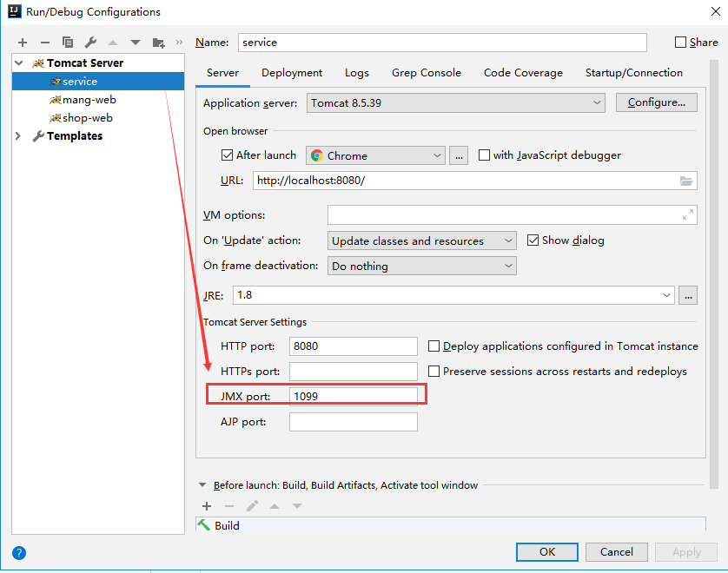This screenshot has width=728, height=573.
Task: Remove the before launch task
Action: pyautogui.click(x=229, y=506)
